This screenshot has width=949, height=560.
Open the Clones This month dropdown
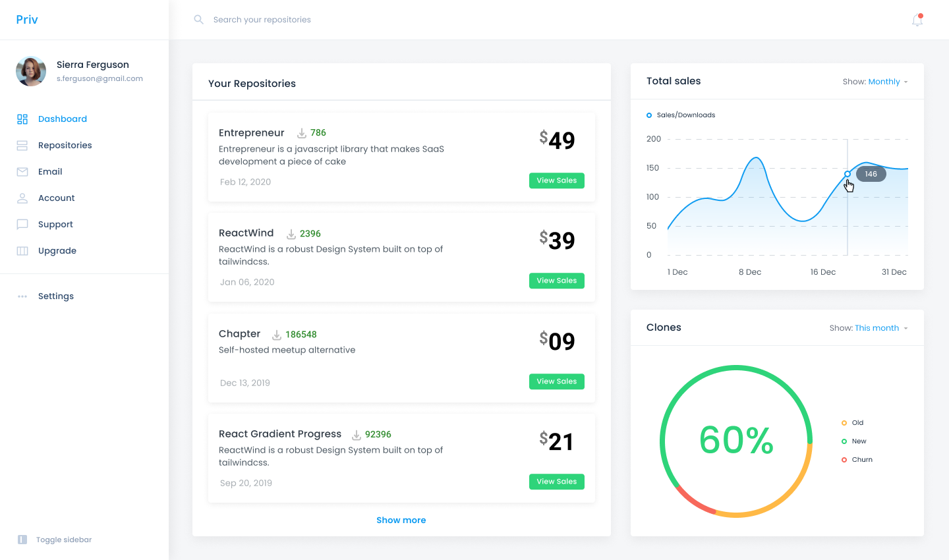tap(881, 328)
